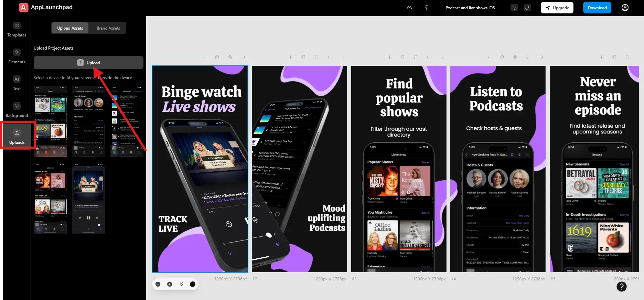This screenshot has height=300, width=644.
Task: Click the cloud save status icon
Action: (x=409, y=8)
